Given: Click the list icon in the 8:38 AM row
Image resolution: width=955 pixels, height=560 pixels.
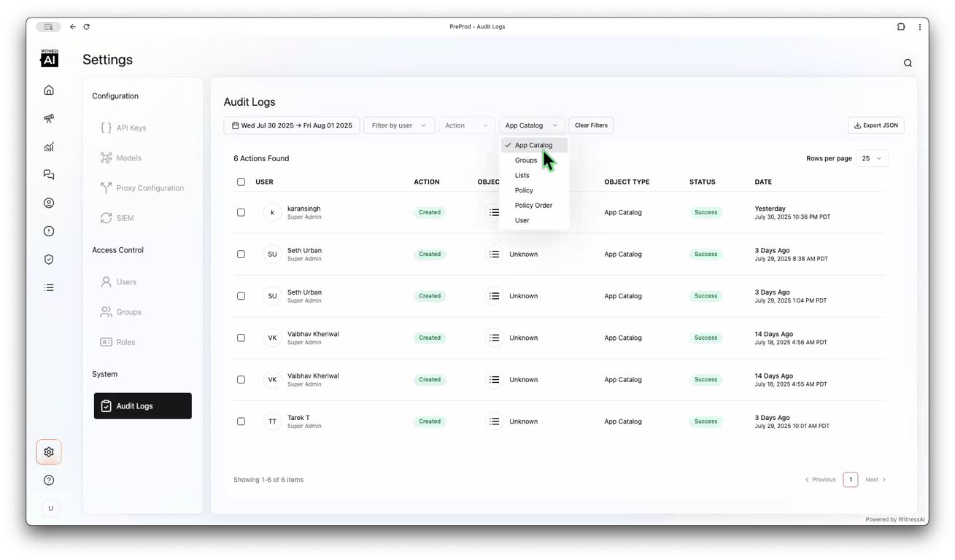Looking at the screenshot, I should click(x=495, y=254).
